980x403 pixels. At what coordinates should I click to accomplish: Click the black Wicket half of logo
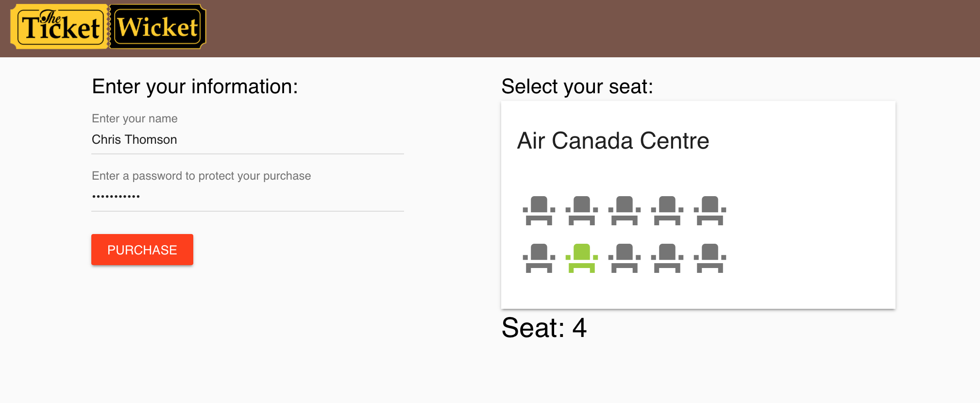click(157, 27)
